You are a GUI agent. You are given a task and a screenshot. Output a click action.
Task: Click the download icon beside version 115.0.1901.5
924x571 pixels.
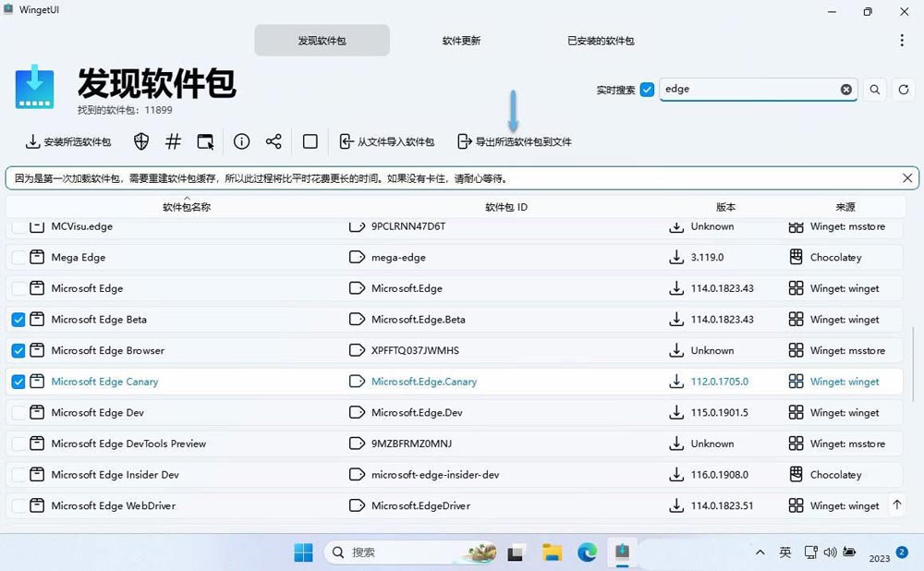tap(676, 412)
